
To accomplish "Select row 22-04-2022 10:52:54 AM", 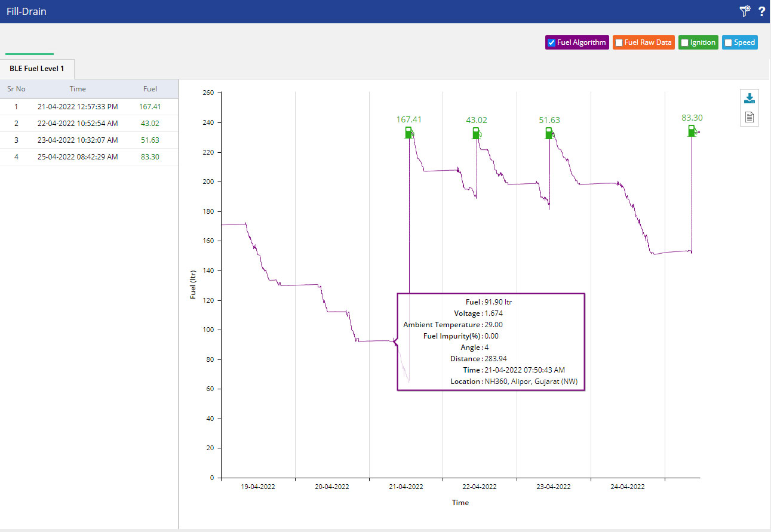I will click(89, 123).
